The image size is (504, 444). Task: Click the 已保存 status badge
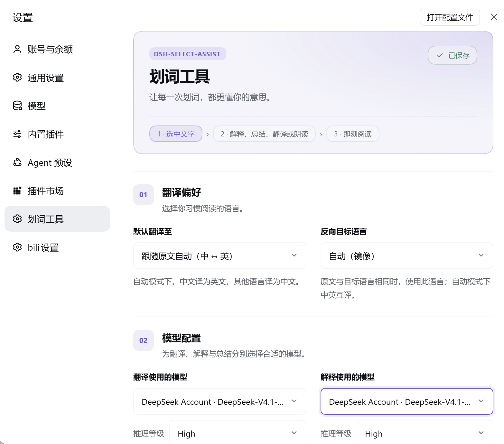pyautogui.click(x=452, y=55)
